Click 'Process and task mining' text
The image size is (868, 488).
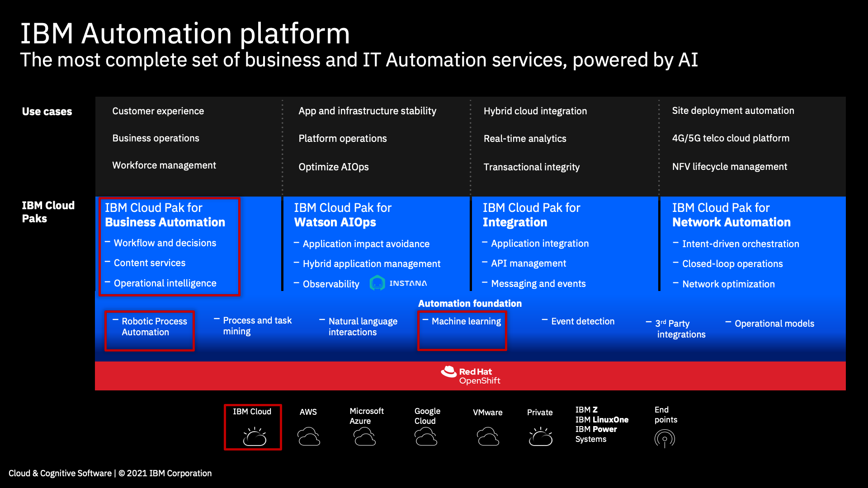[x=257, y=326]
